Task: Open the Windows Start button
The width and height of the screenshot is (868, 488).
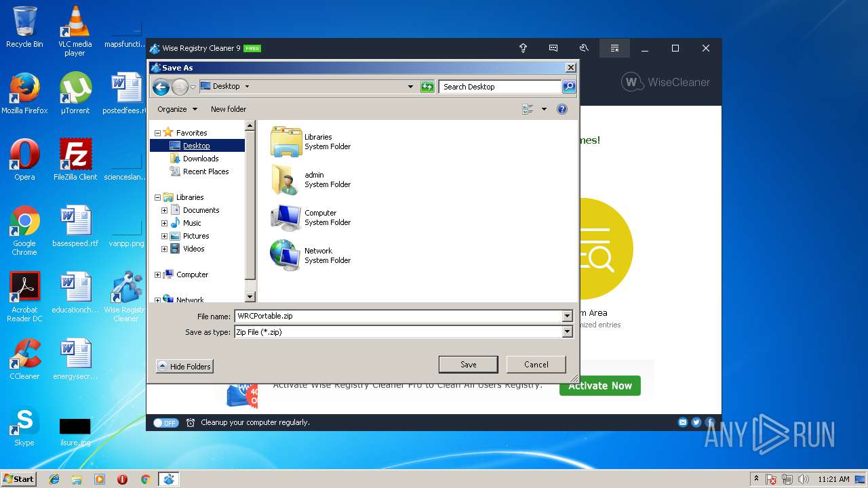Action: click(x=18, y=479)
